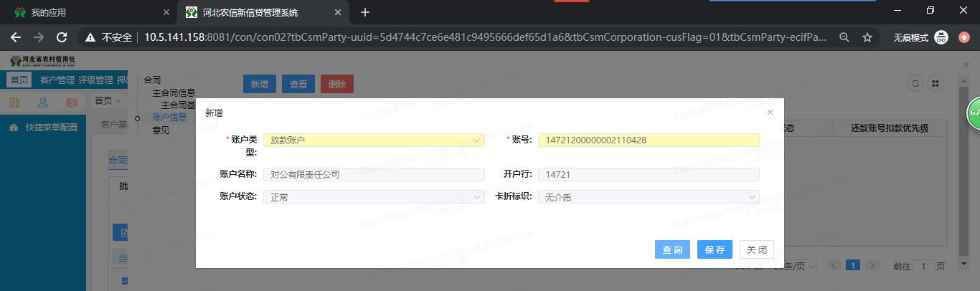The height and width of the screenshot is (291, 980).
Task: Select 账户信息 in the contract tree
Action: point(169,118)
